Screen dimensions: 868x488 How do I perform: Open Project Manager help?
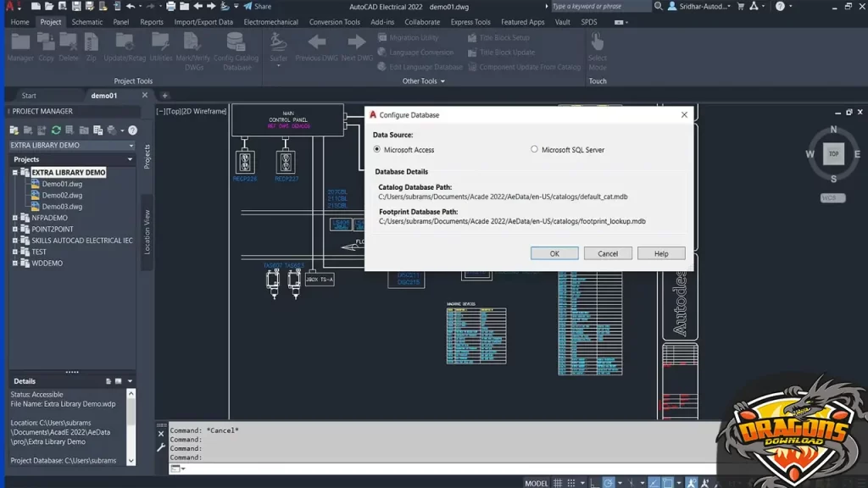[131, 130]
